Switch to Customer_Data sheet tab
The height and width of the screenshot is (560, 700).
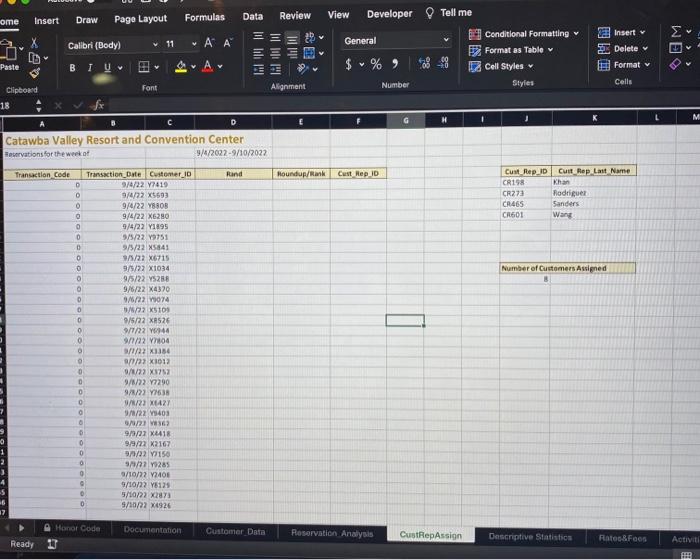pos(235,531)
